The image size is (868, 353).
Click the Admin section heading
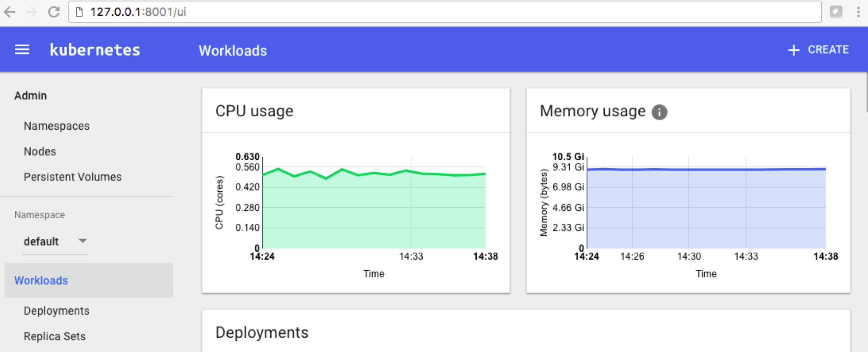coord(30,95)
